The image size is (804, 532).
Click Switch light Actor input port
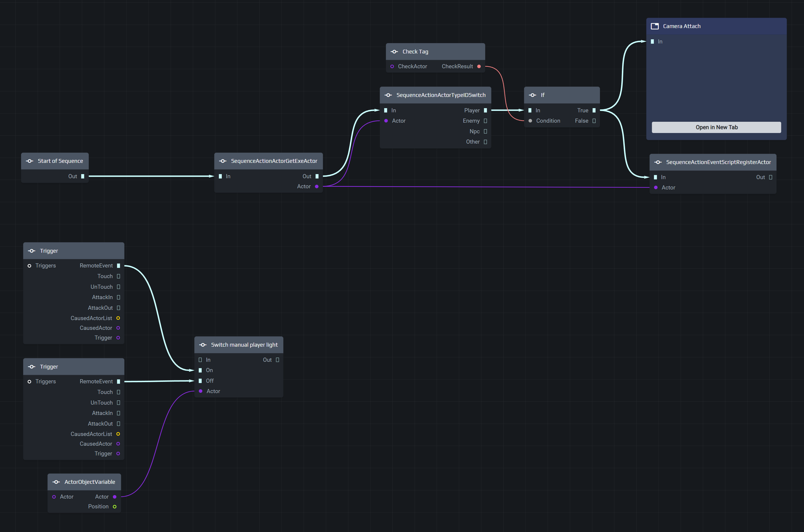tap(200, 391)
